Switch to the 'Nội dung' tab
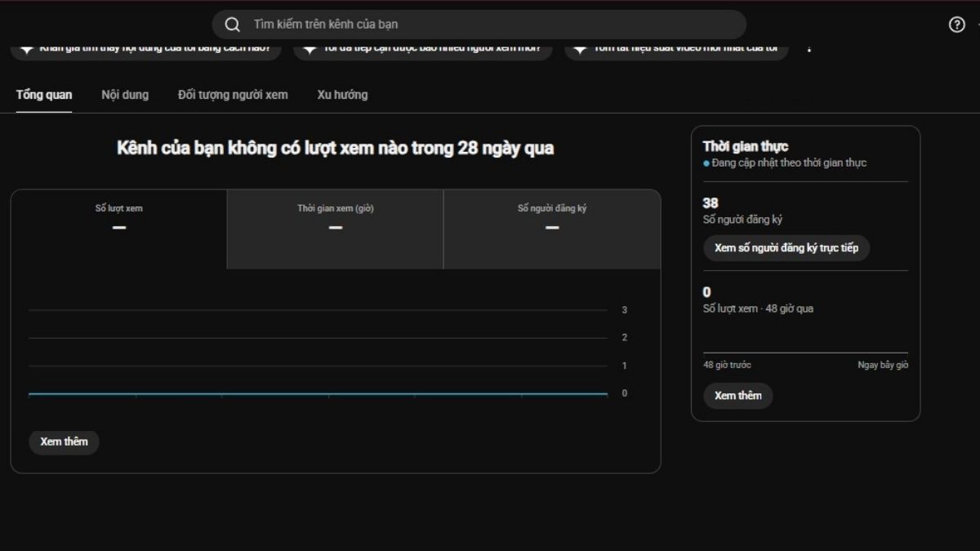The image size is (980, 551). click(x=125, y=95)
